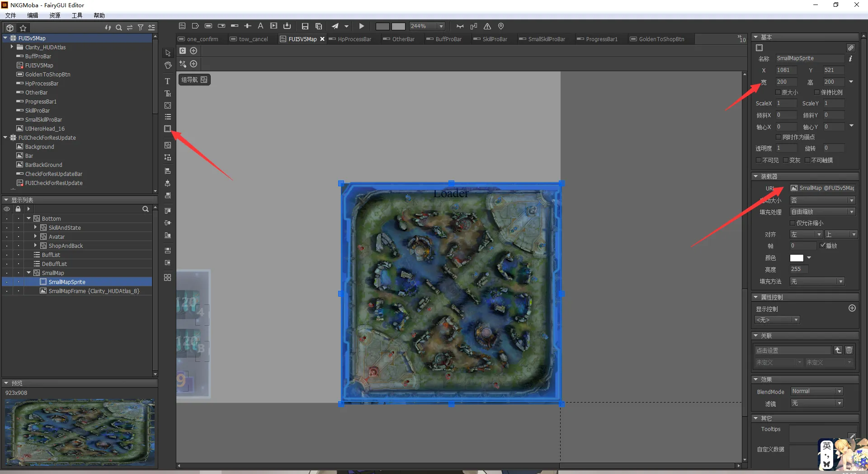Switch to the one_confirm tab

coord(198,39)
